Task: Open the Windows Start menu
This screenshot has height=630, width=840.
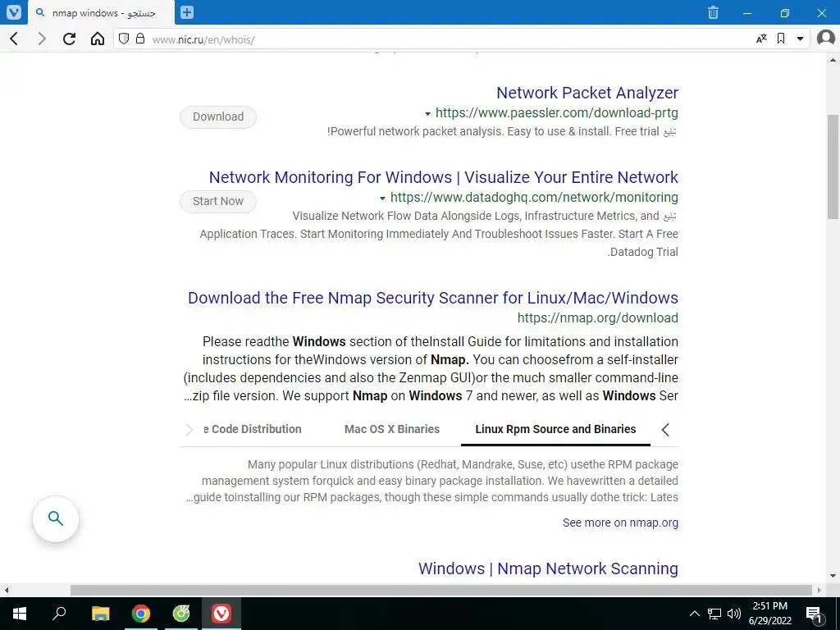Action: coord(20,614)
